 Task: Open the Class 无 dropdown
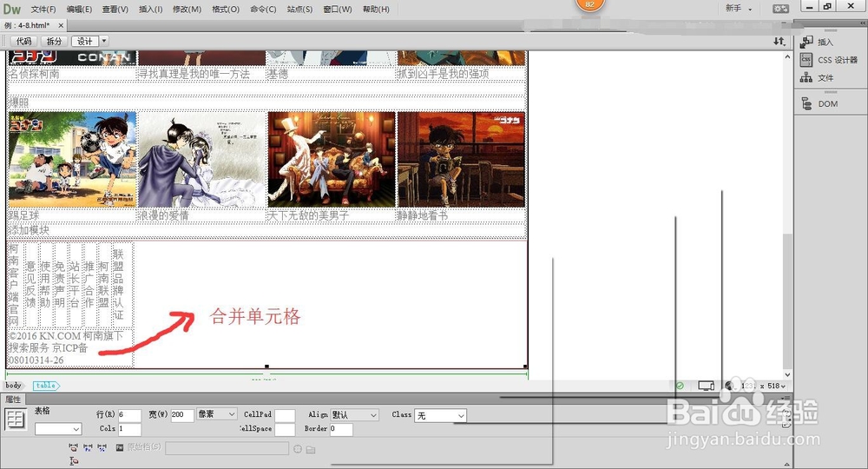[x=440, y=415]
